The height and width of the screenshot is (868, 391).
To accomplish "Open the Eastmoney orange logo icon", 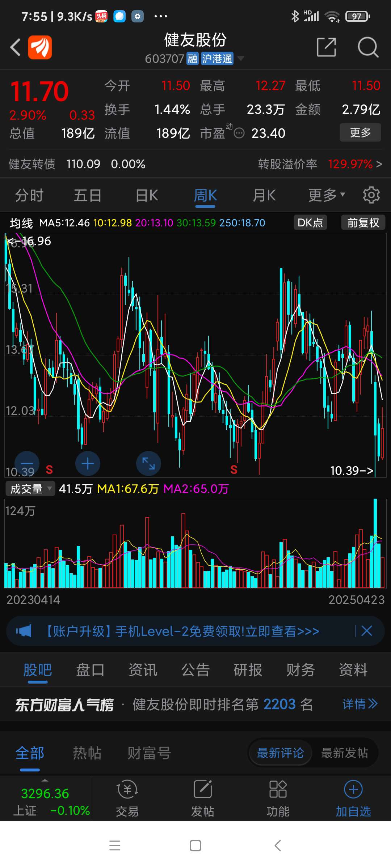I will (40, 47).
